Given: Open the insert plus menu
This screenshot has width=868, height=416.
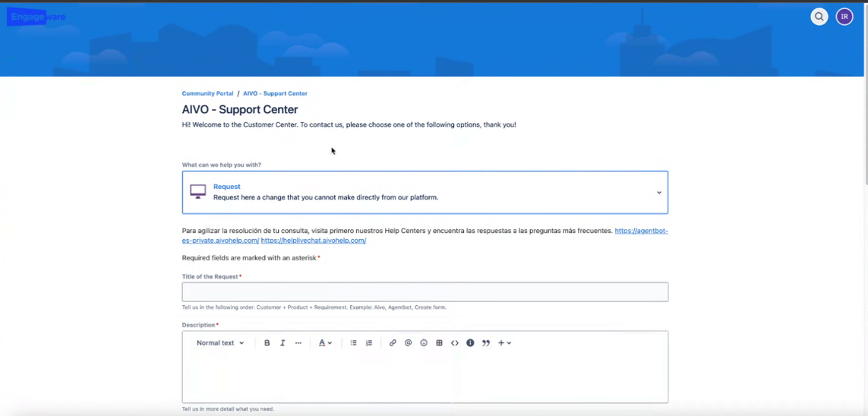Looking at the screenshot, I should click(504, 343).
